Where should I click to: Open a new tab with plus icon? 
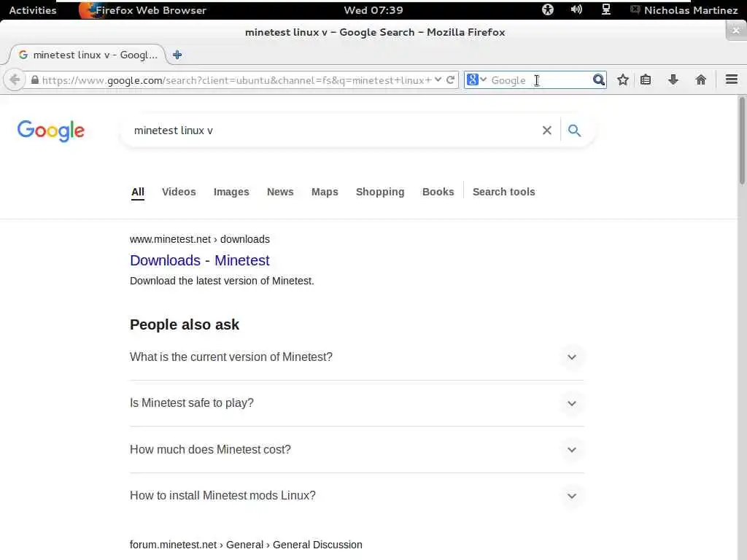click(x=177, y=55)
